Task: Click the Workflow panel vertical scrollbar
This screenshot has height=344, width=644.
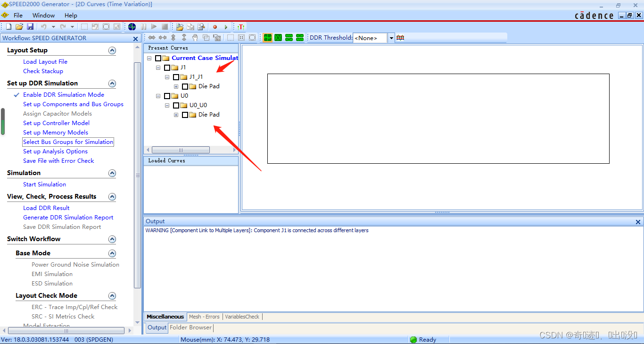Action: (138, 175)
